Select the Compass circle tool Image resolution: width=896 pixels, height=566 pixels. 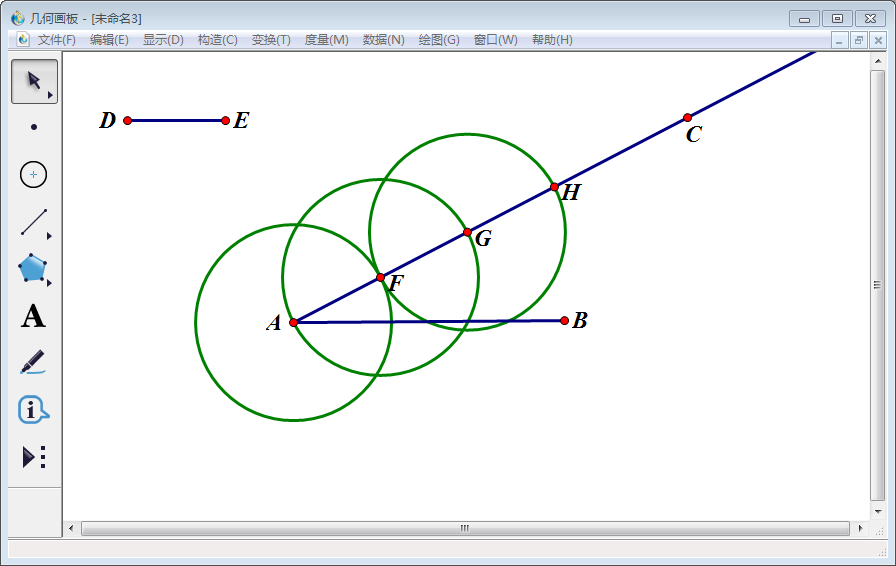pyautogui.click(x=33, y=174)
